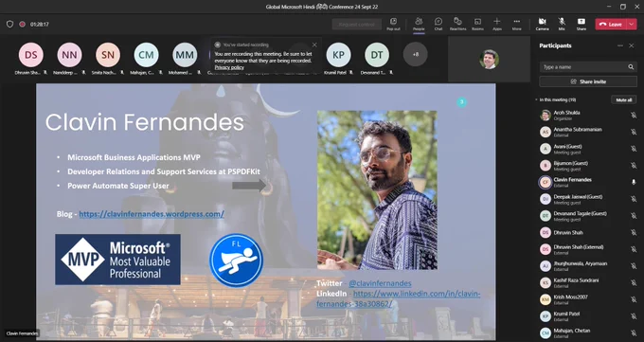
Task: Toggle Aroh Shukla's microphone icon
Action: tap(634, 116)
